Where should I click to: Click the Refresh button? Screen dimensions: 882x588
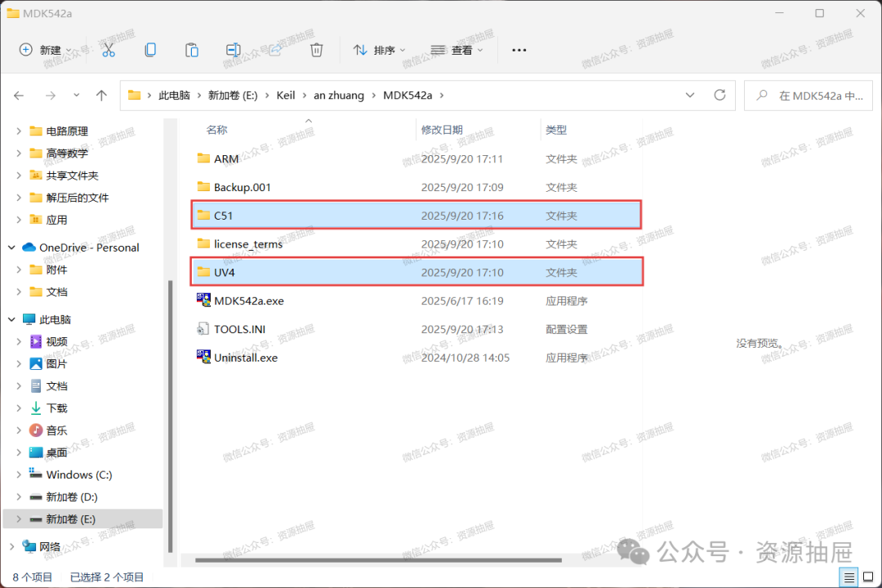click(x=720, y=95)
